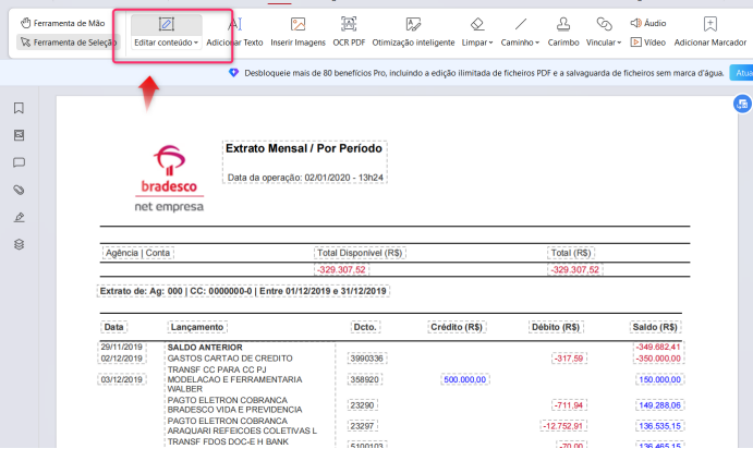Open the attachments paperclip panel

pos(19,190)
